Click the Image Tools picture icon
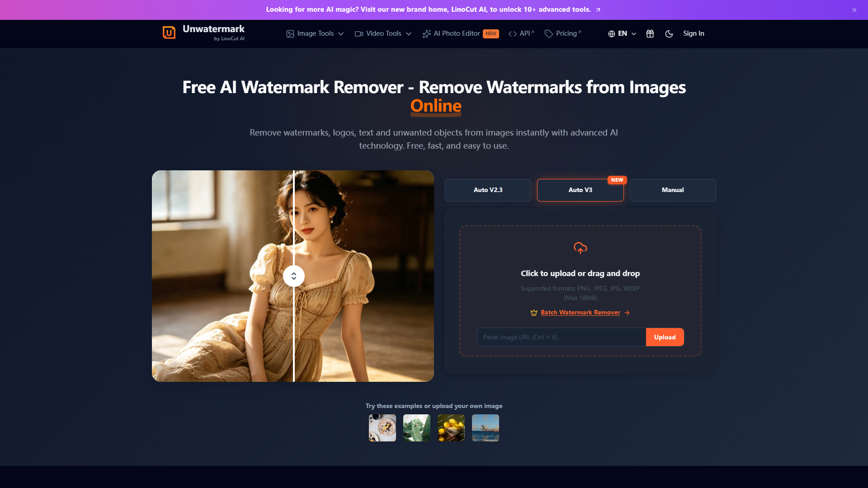Viewport: 868px width, 488px height. tap(290, 34)
